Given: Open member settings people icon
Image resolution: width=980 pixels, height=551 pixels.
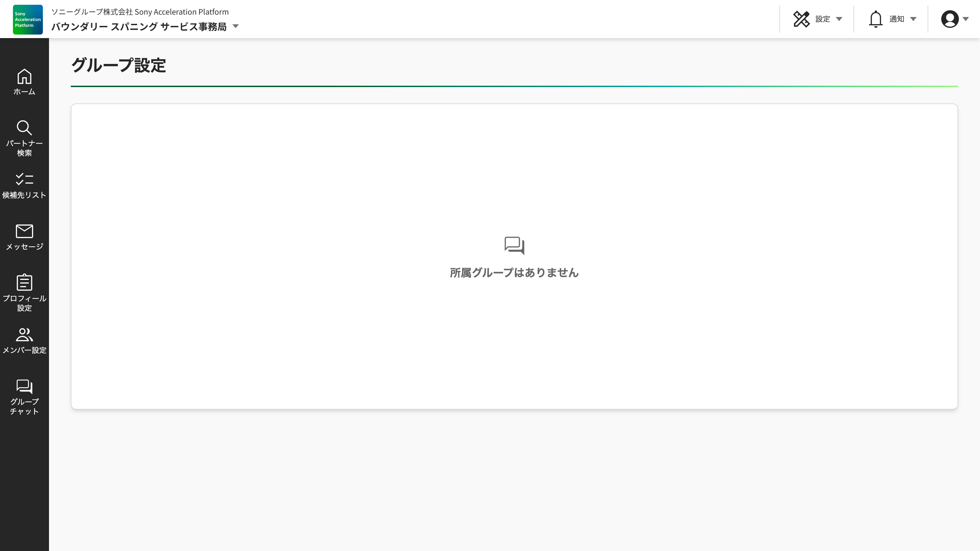Looking at the screenshot, I should click(24, 335).
